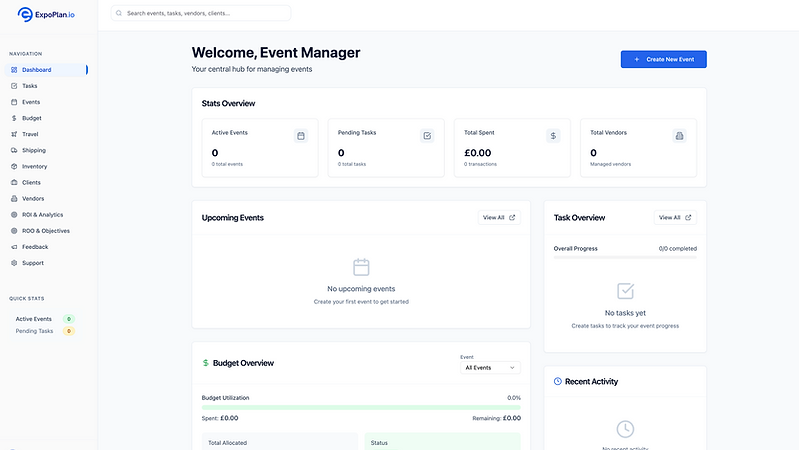
Task: Click the Active Events stats card
Action: [x=260, y=148]
